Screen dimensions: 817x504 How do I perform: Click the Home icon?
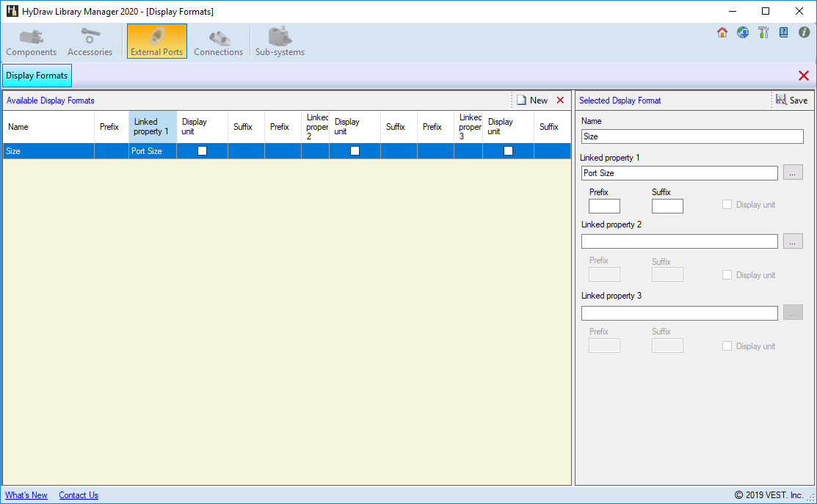click(722, 32)
